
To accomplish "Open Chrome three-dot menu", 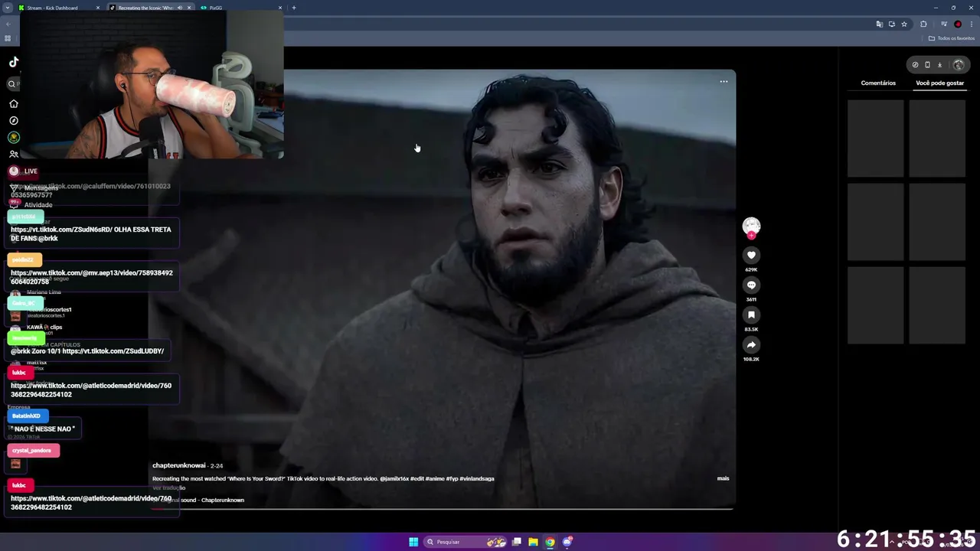I will (971, 24).
